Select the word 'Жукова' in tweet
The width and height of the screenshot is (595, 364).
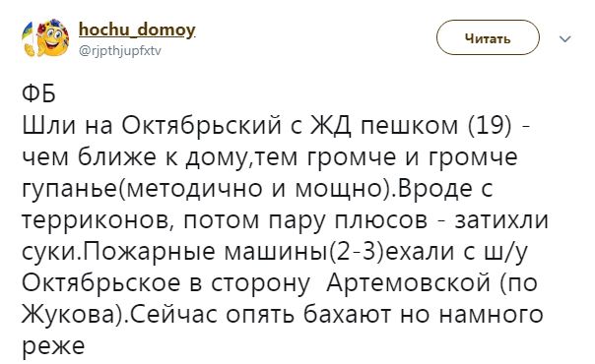click(68, 315)
